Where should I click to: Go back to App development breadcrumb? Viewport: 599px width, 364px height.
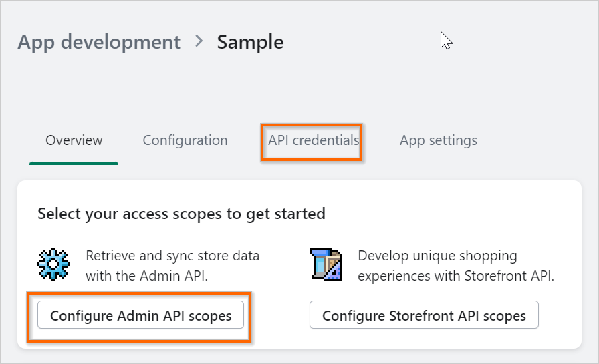click(x=99, y=42)
